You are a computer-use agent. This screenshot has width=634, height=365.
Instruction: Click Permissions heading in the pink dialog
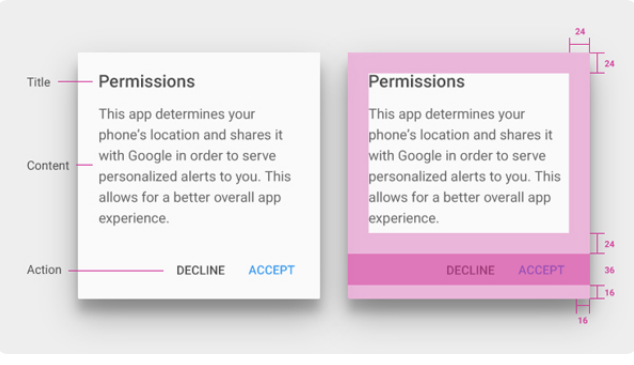416,81
